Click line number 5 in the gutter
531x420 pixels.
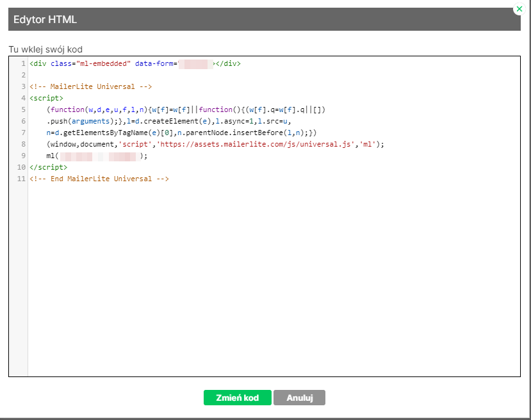[22, 109]
